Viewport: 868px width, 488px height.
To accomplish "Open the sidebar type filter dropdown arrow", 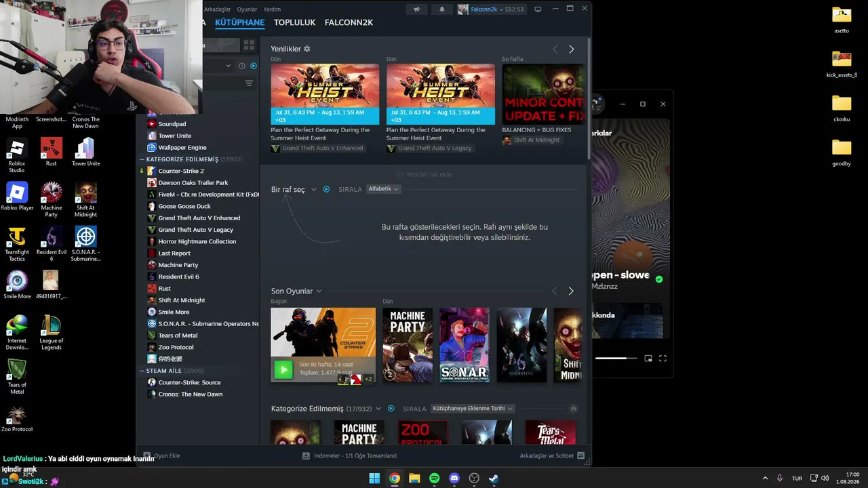I will coord(229,66).
